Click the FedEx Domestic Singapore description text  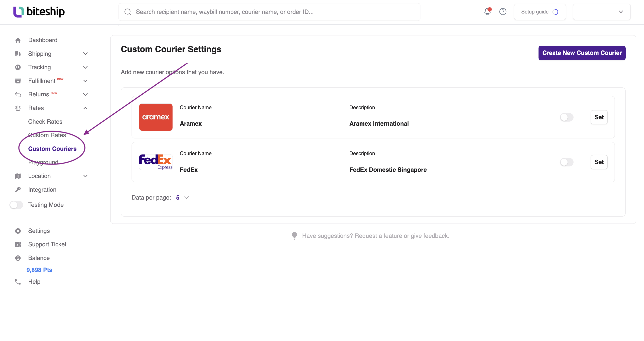pyautogui.click(x=388, y=170)
